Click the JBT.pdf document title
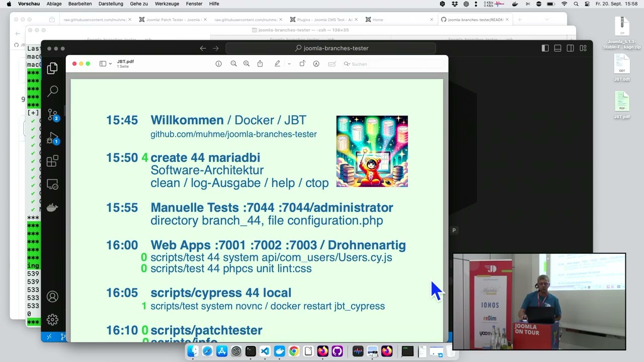644x362 pixels. click(125, 61)
